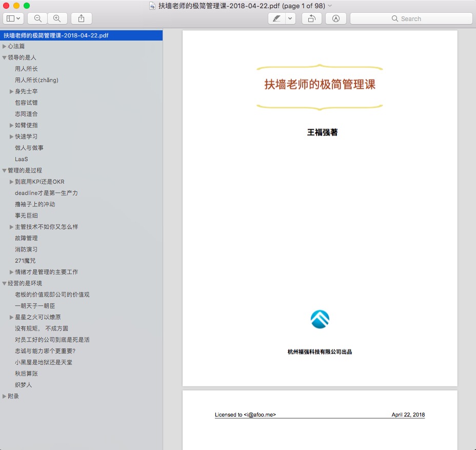Click the zoom in magnifier icon
476x450 pixels.
point(57,18)
